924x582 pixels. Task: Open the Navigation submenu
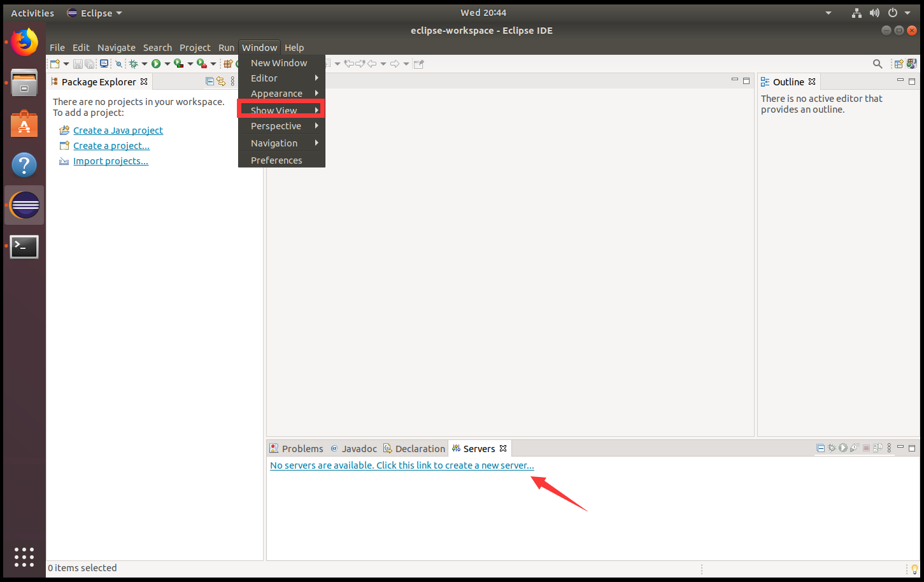281,143
